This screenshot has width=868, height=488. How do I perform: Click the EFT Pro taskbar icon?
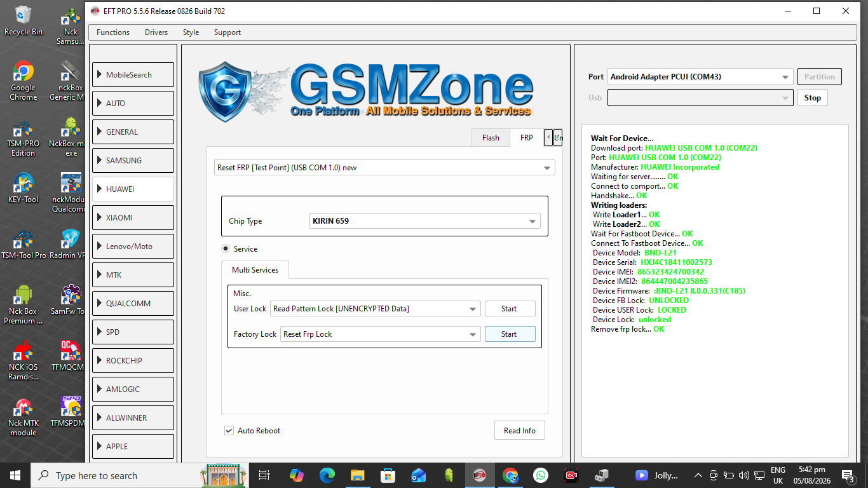pos(479,475)
